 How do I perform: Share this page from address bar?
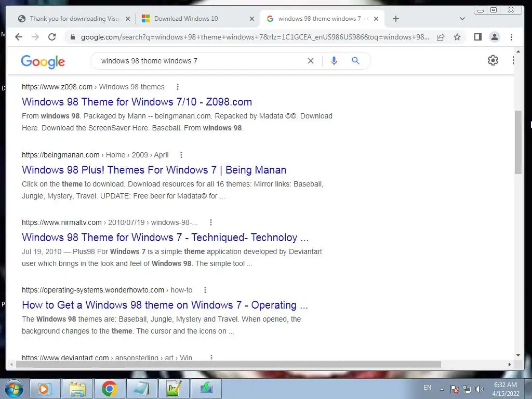coord(441,37)
